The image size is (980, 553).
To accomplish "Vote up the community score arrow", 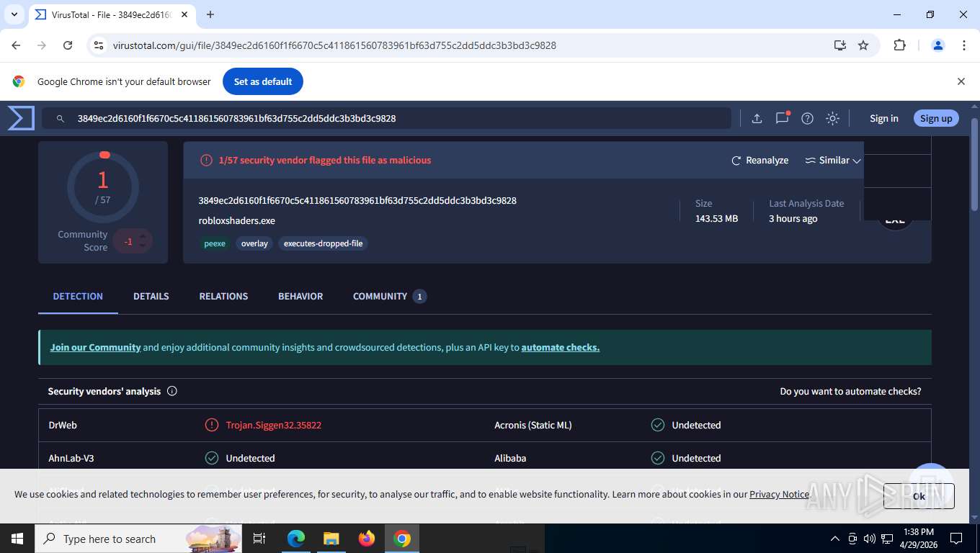I will (143, 236).
